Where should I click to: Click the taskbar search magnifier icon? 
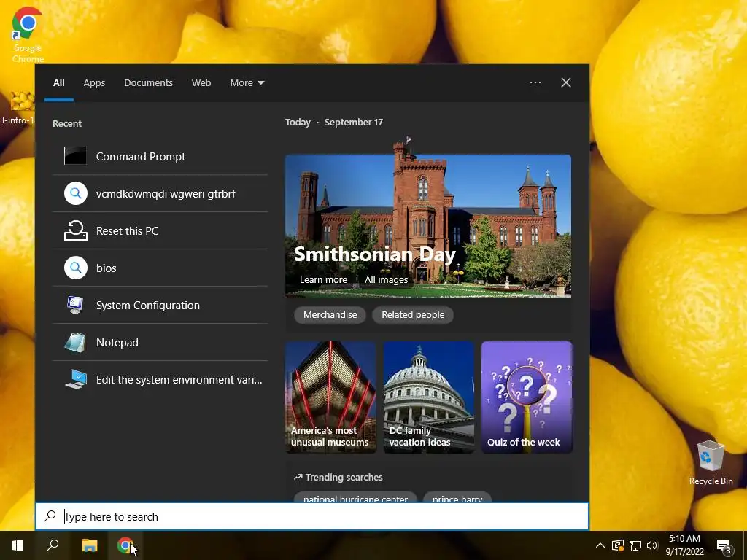tap(53, 545)
